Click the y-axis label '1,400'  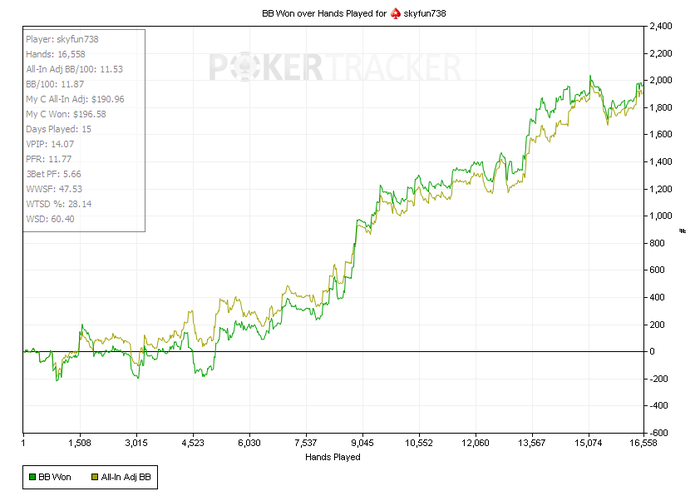coord(661,162)
